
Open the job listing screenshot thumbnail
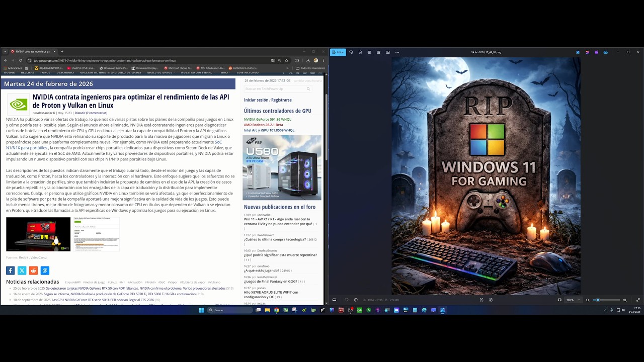click(x=96, y=234)
